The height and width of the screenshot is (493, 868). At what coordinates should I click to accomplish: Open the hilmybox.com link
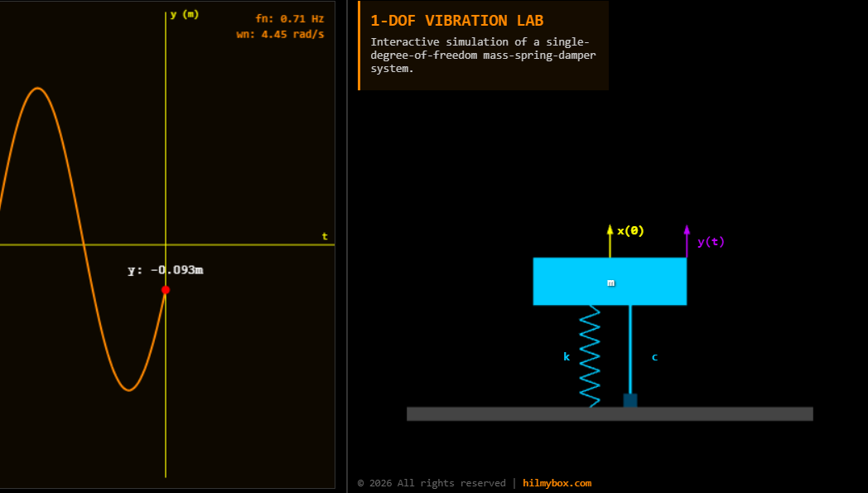[x=557, y=483]
